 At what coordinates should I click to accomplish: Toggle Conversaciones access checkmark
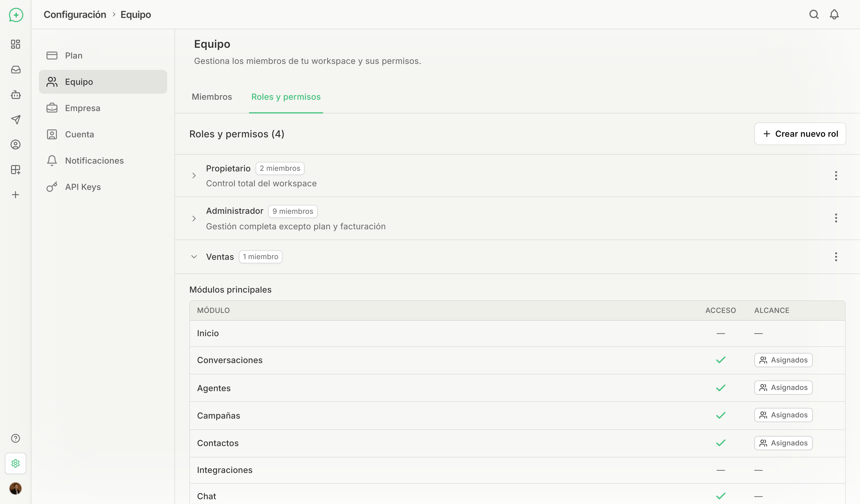[x=720, y=360]
